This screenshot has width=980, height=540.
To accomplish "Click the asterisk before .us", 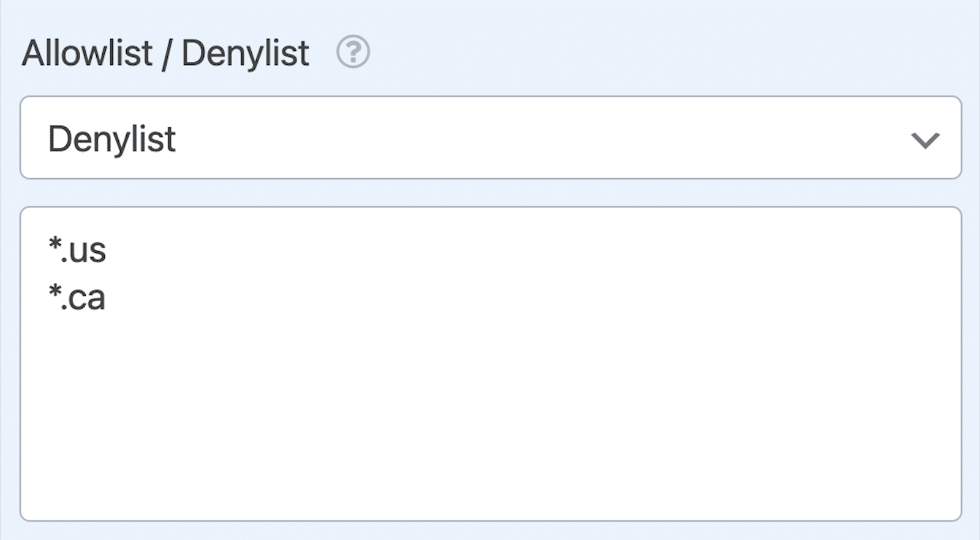I will (55, 245).
